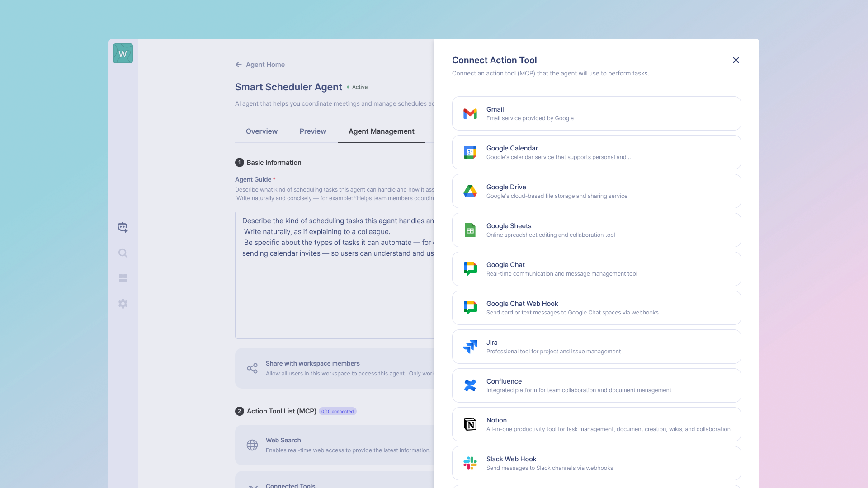Click the Jira logo icon
This screenshot has width=868, height=488.
[x=470, y=347]
